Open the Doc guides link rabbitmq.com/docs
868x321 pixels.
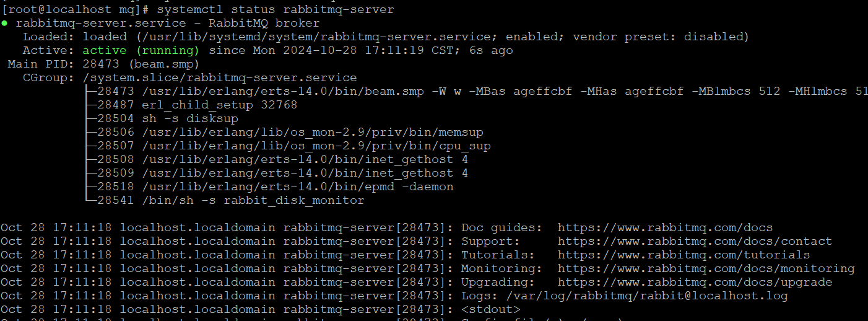(x=666, y=228)
